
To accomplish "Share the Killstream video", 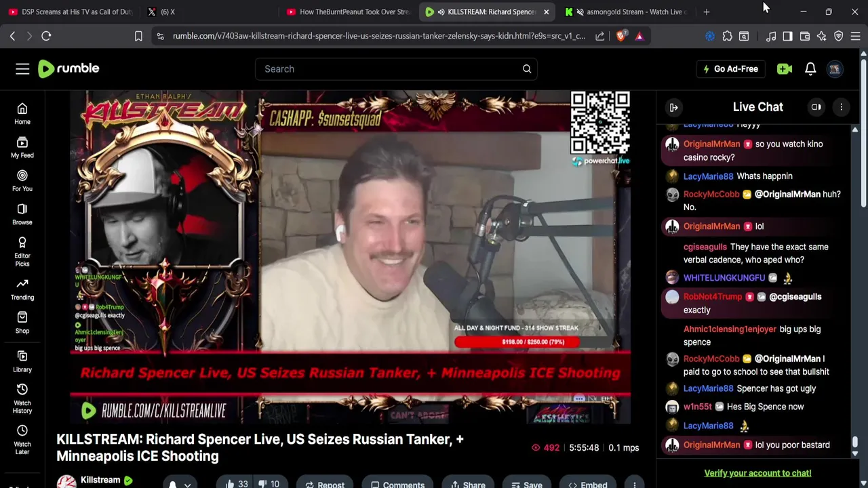I will click(x=469, y=485).
